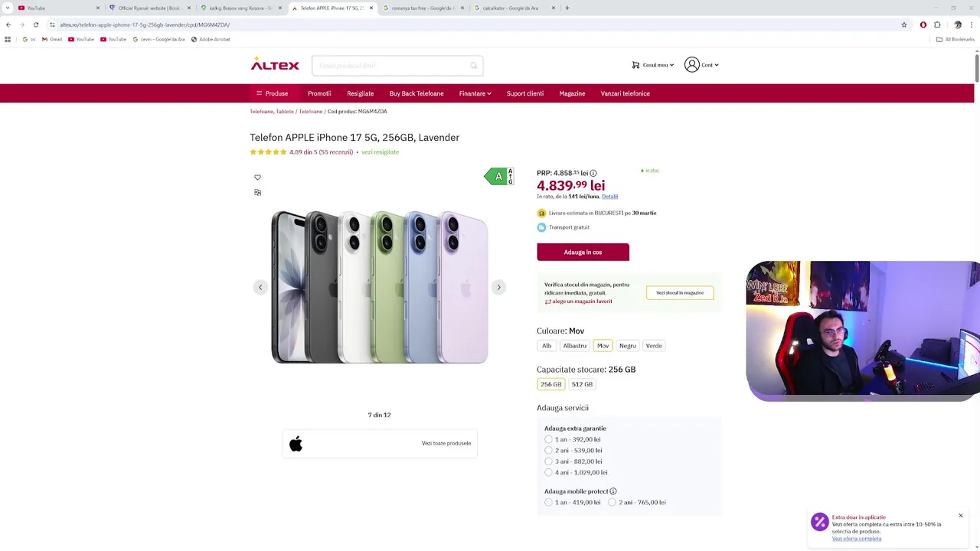Click the account user icon
980x551 pixels.
coord(692,65)
